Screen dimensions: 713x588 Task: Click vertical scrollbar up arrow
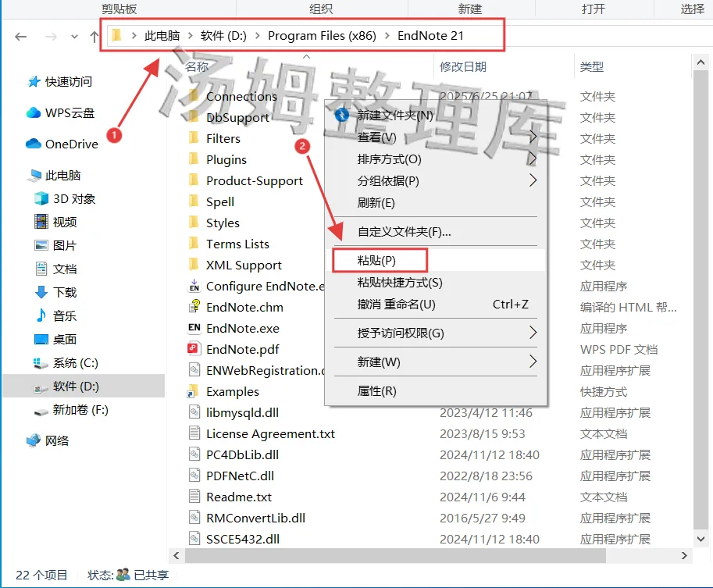click(701, 62)
